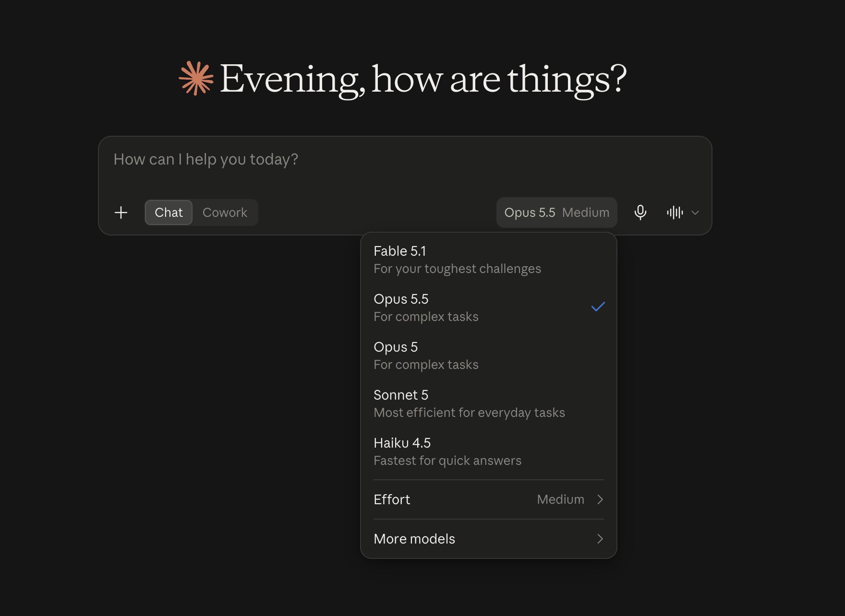
Task: Click the plus attachment icon
Action: [x=121, y=213]
